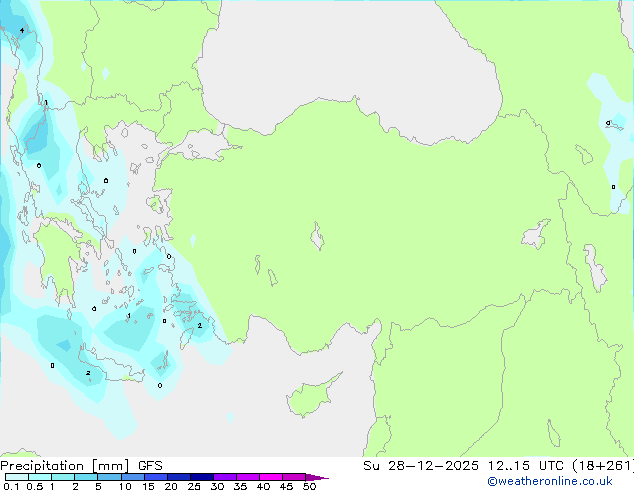Click the '(18+261)' forecast offset text
Screen dimensions: 634x490
click(603, 466)
